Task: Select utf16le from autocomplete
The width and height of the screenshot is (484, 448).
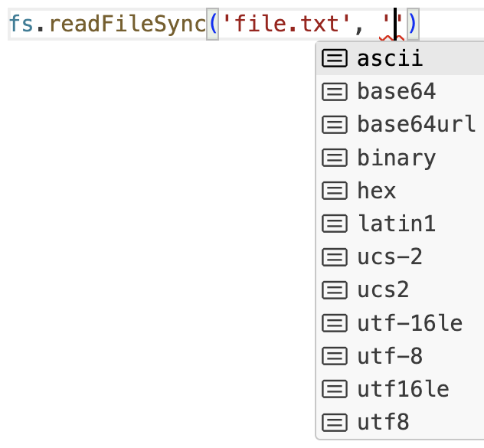Action: click(x=403, y=389)
